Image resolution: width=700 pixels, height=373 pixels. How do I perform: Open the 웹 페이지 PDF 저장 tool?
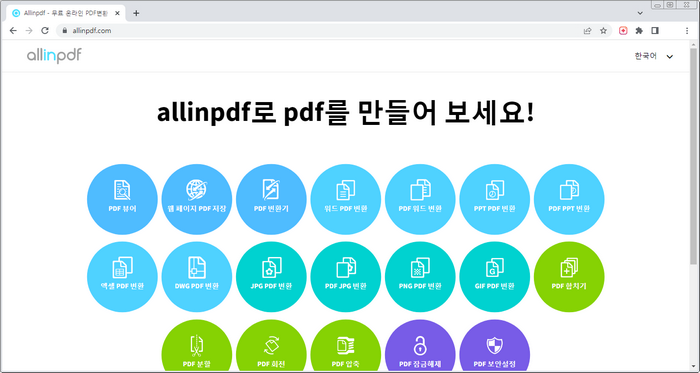(x=197, y=199)
